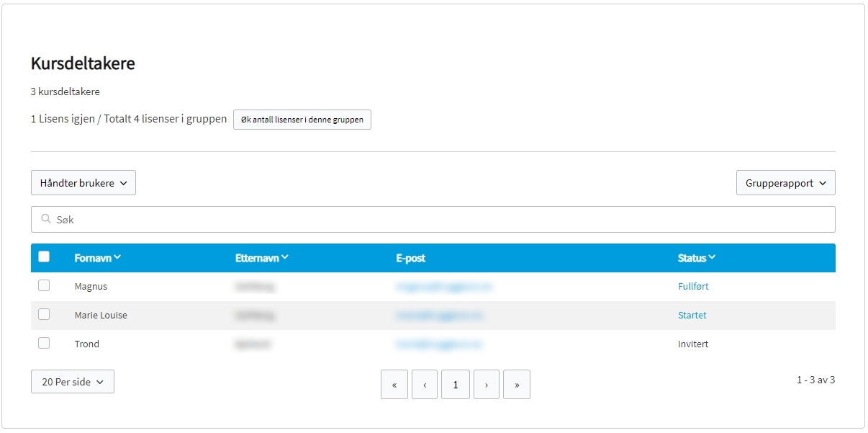Sort by Status column arrow
The width and height of the screenshot is (868, 433).
coord(712,258)
